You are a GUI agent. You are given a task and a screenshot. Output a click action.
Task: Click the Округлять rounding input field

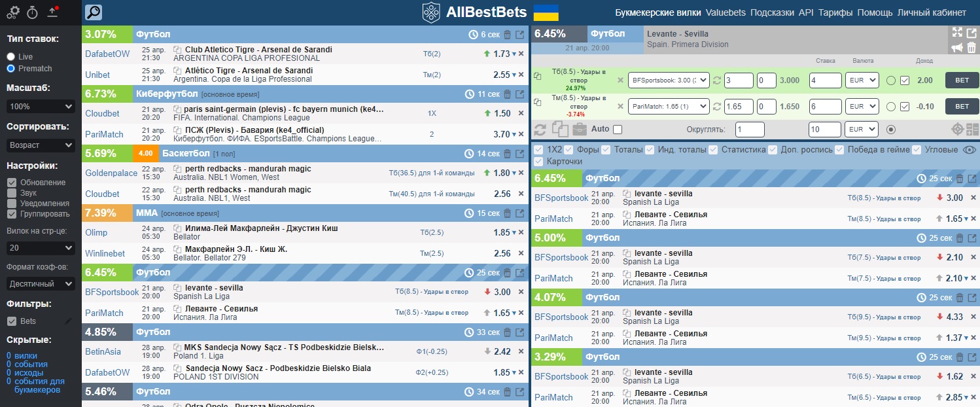(749, 130)
